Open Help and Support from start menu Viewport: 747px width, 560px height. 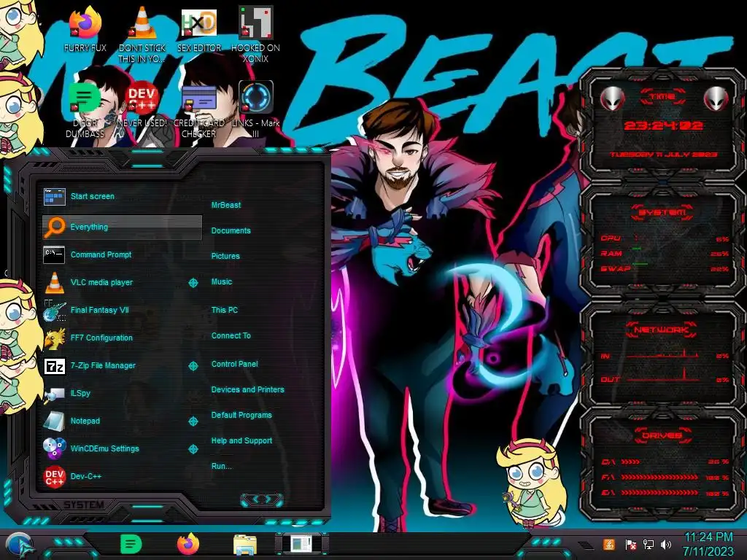point(241,441)
